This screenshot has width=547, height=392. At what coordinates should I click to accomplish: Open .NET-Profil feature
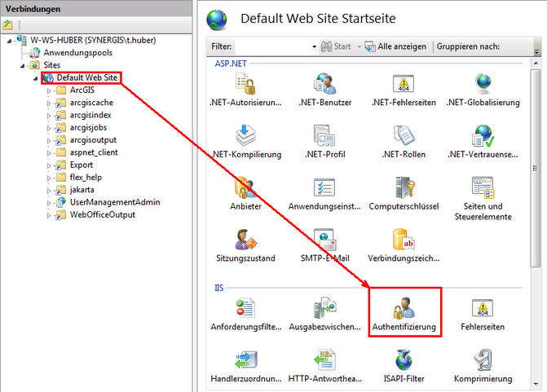[x=324, y=142]
